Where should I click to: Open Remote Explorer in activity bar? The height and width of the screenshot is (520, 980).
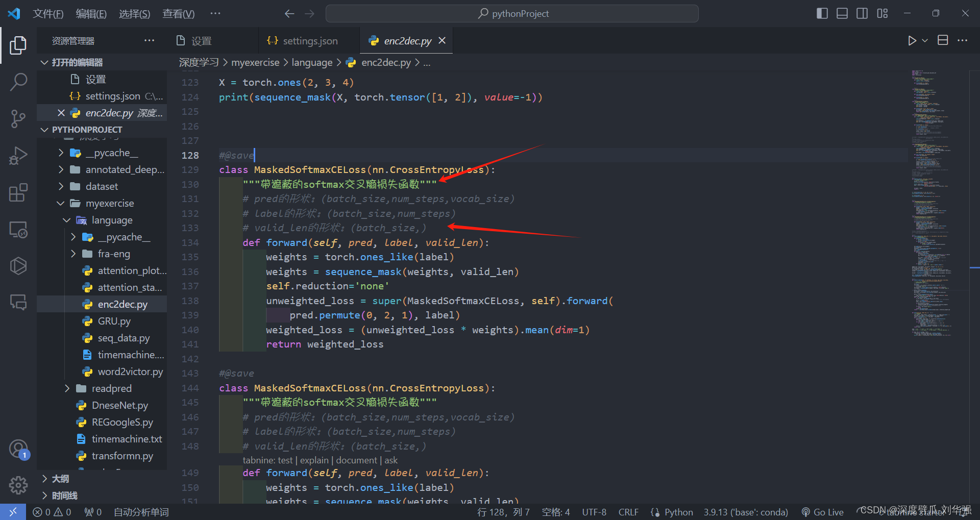click(18, 230)
